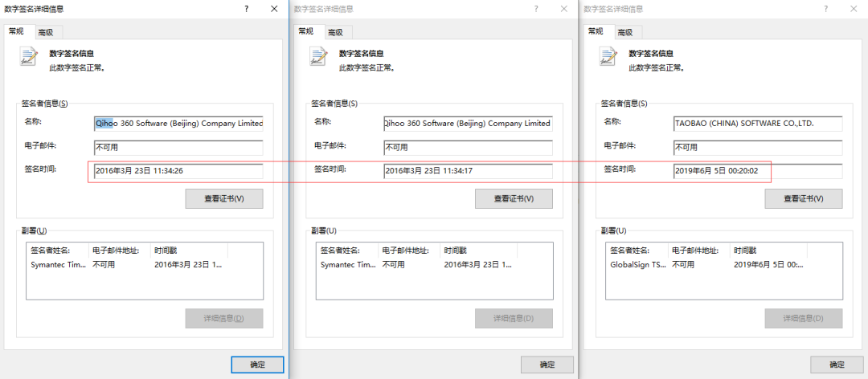Click 详细信息(D) button in left window
868x379 pixels.
point(224,319)
